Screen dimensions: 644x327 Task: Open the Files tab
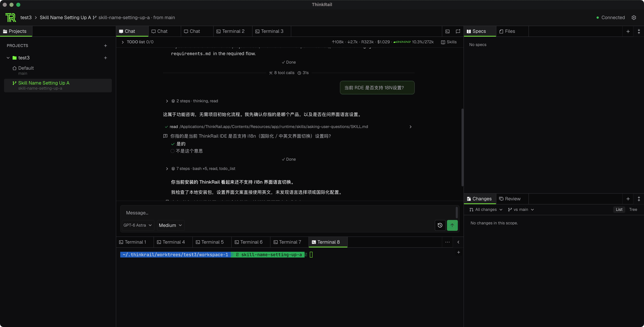[512, 31]
